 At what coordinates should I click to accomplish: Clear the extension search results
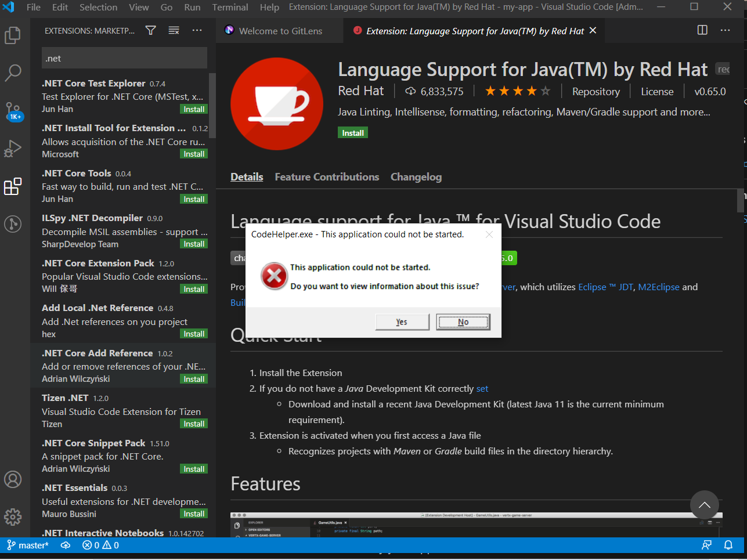174,30
